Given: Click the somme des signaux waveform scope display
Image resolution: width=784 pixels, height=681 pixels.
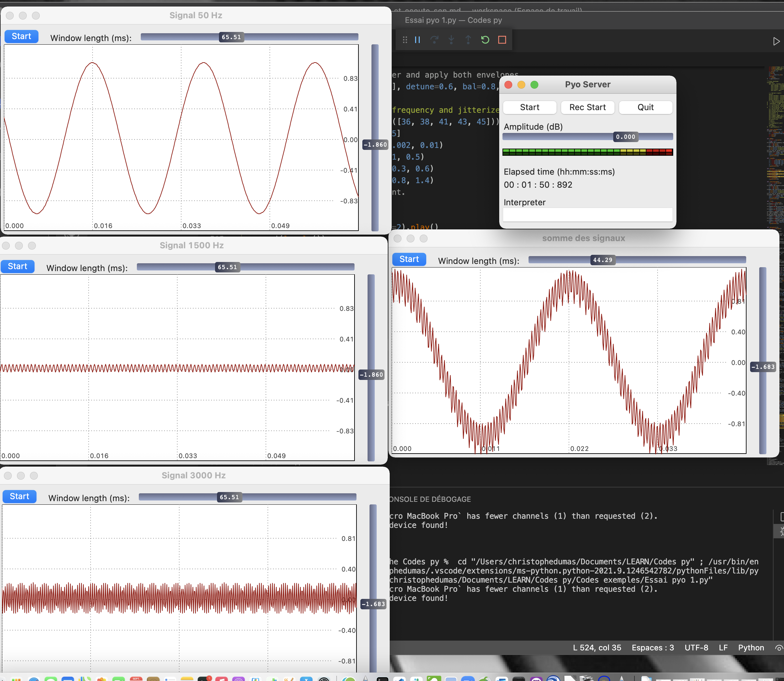Looking at the screenshot, I should coord(569,360).
